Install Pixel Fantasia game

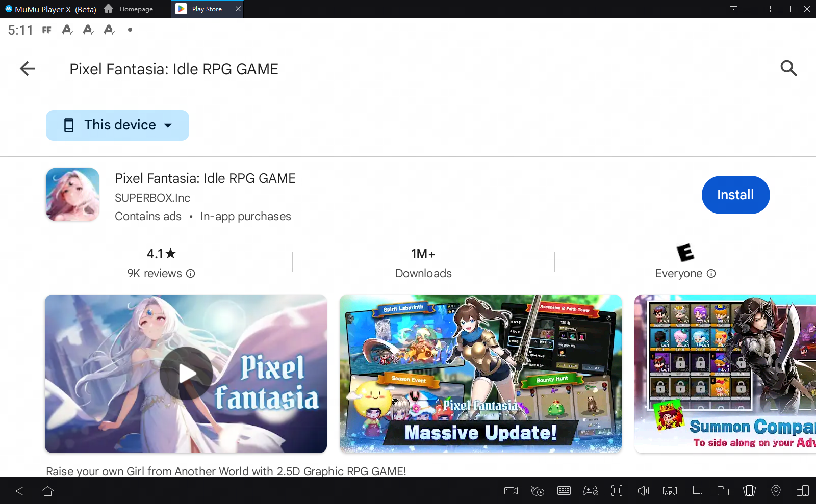735,195
